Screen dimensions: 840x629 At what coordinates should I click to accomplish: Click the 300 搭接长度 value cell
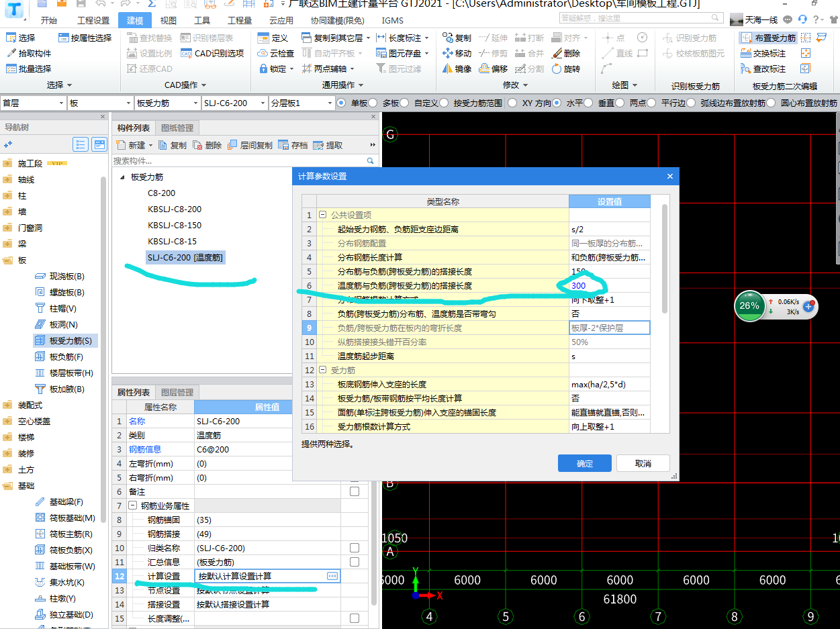[x=609, y=285]
